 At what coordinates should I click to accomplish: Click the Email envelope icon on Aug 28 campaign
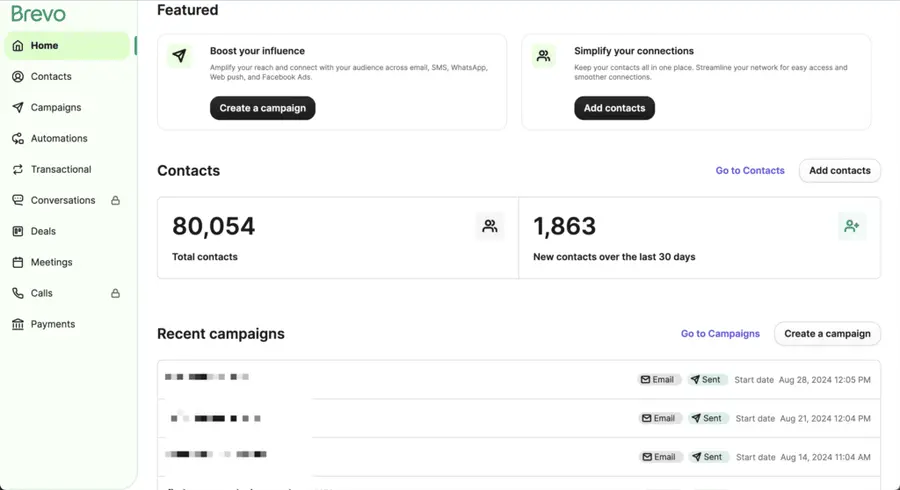coord(646,380)
